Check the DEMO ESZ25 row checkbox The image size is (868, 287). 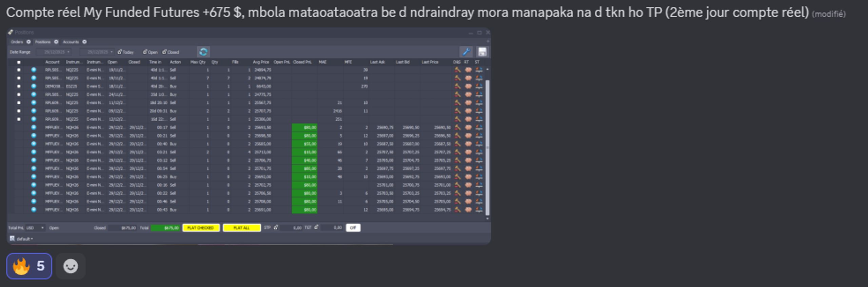tap(19, 86)
